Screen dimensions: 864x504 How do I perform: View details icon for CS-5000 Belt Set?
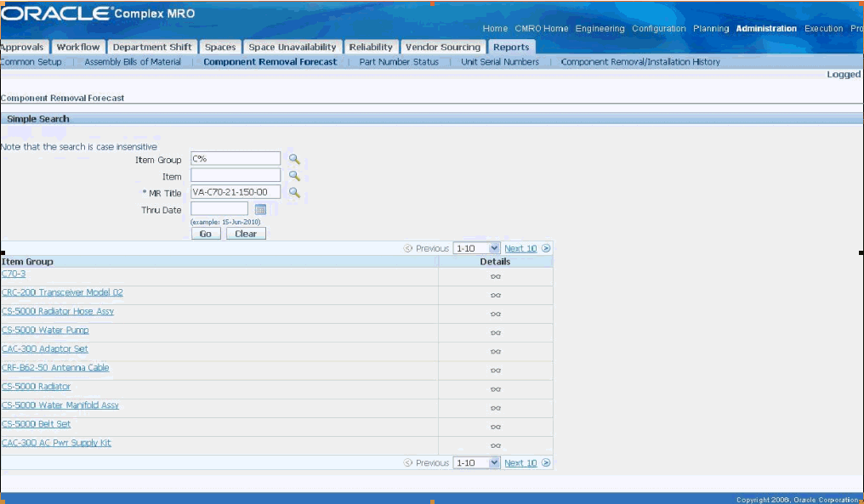(496, 427)
